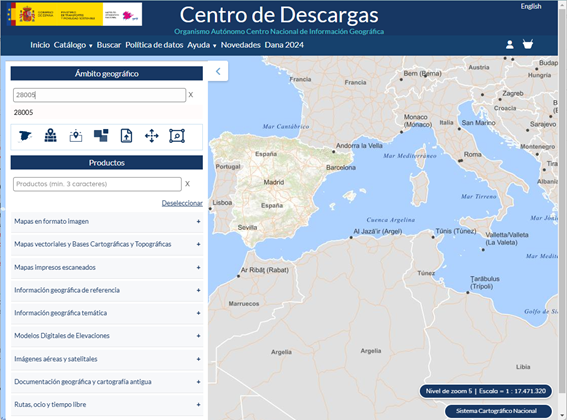
Task: Open the Catálogo dropdown menu
Action: coord(73,45)
